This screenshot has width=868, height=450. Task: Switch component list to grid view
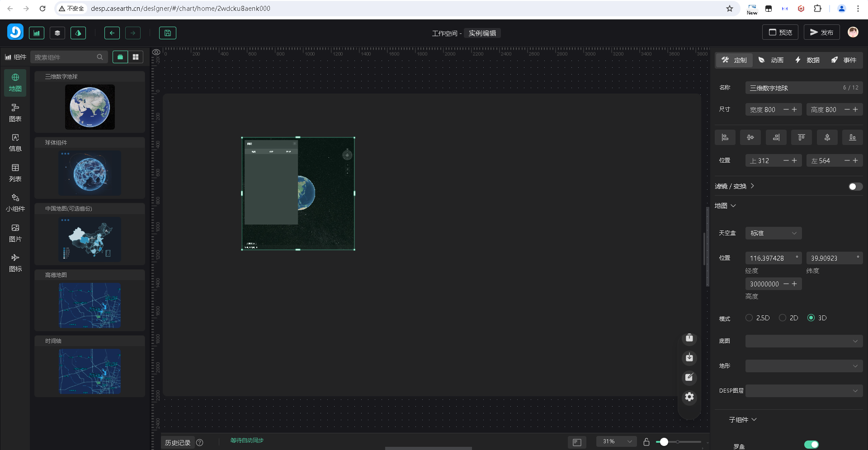pyautogui.click(x=136, y=57)
